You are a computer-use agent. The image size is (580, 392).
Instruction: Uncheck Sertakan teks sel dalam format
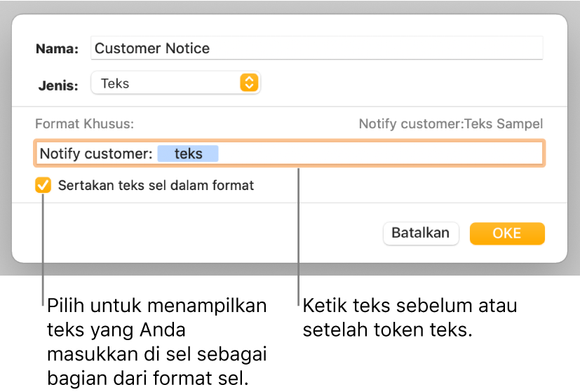tap(43, 185)
